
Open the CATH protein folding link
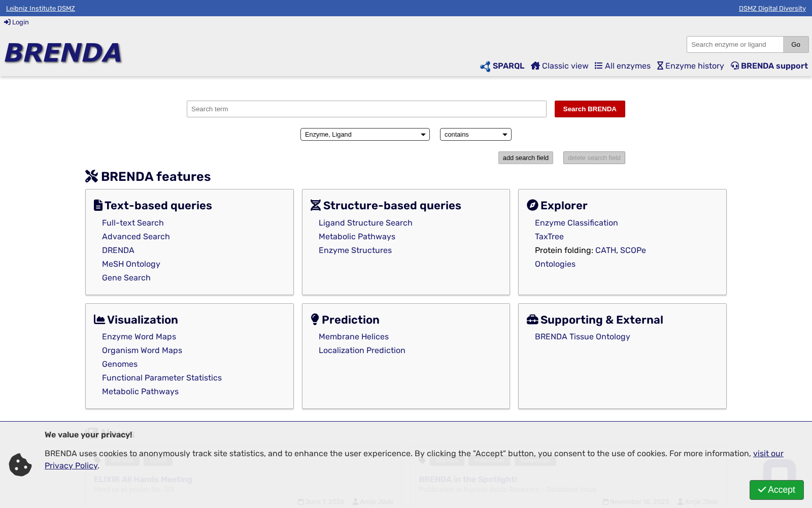605,250
